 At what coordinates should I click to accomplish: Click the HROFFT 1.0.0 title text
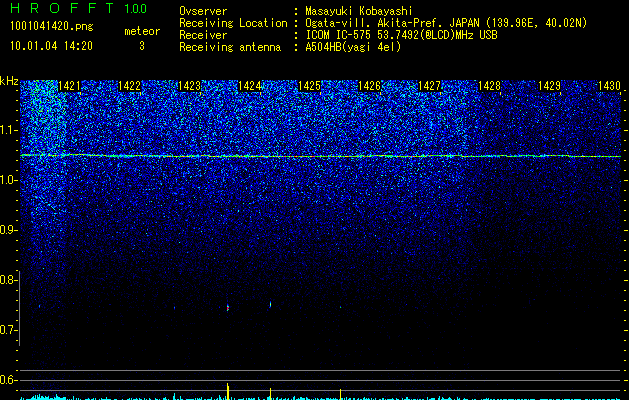click(x=79, y=8)
